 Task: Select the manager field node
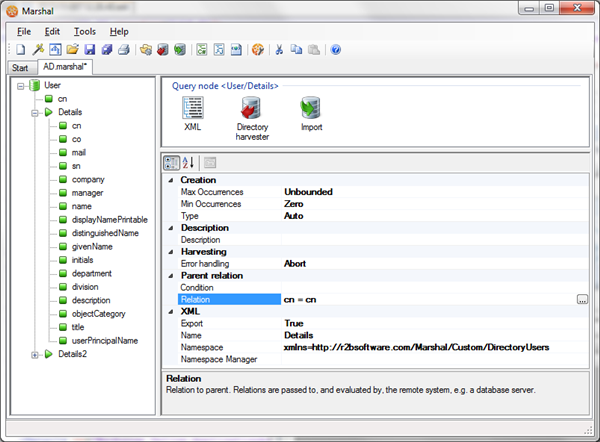pos(87,193)
